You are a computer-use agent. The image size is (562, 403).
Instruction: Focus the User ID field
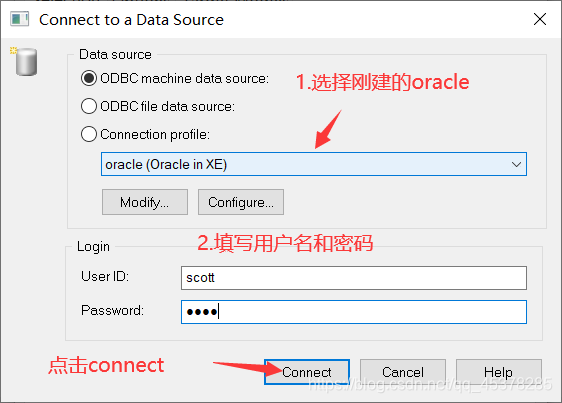click(x=354, y=278)
